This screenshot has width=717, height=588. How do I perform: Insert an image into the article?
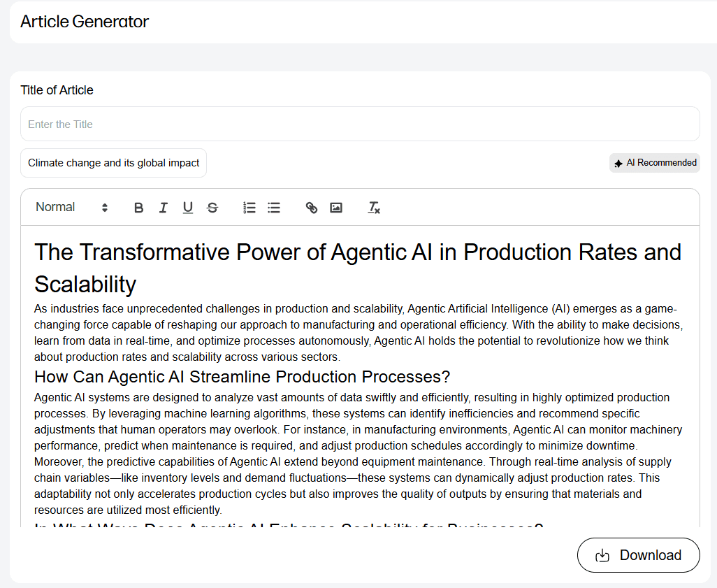click(336, 208)
